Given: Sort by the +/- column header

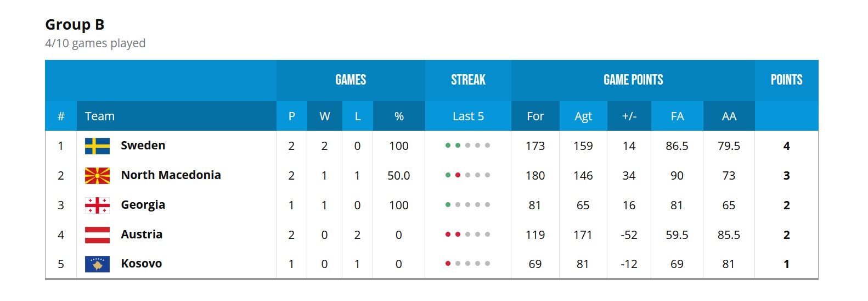Looking at the screenshot, I should click(629, 116).
